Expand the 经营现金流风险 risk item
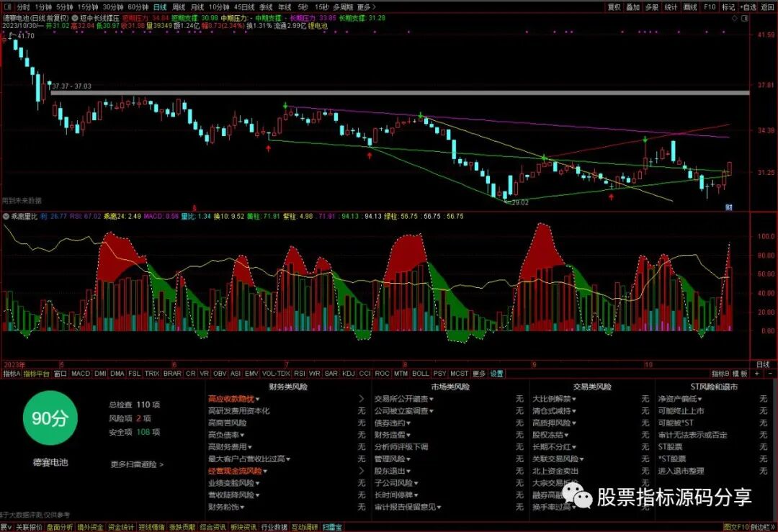Image resolution: width=778 pixels, height=532 pixels. pyautogui.click(x=238, y=471)
